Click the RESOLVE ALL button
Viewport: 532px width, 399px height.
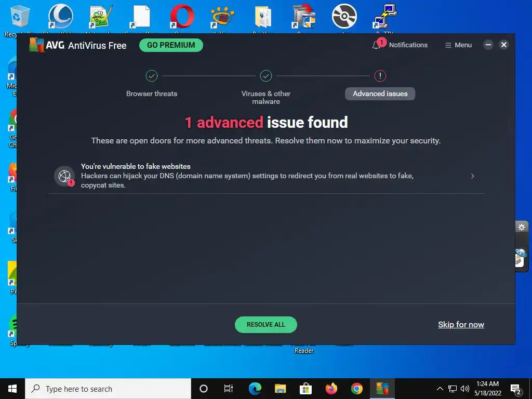[x=266, y=325]
